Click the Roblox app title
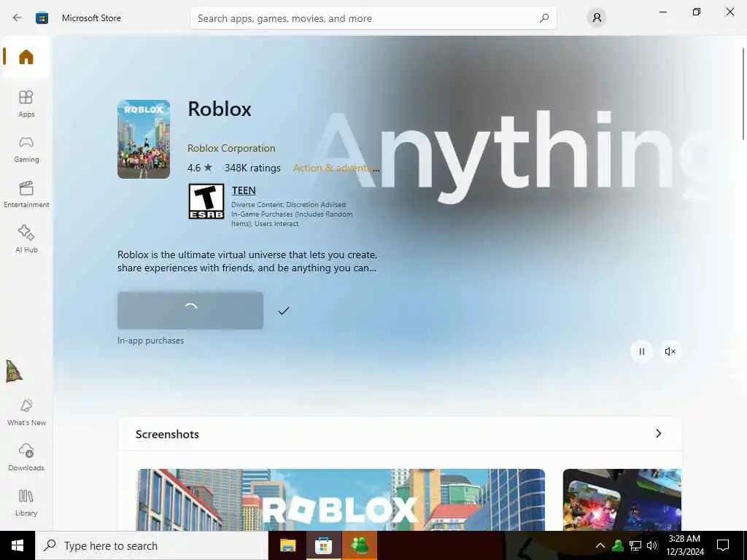 point(220,109)
